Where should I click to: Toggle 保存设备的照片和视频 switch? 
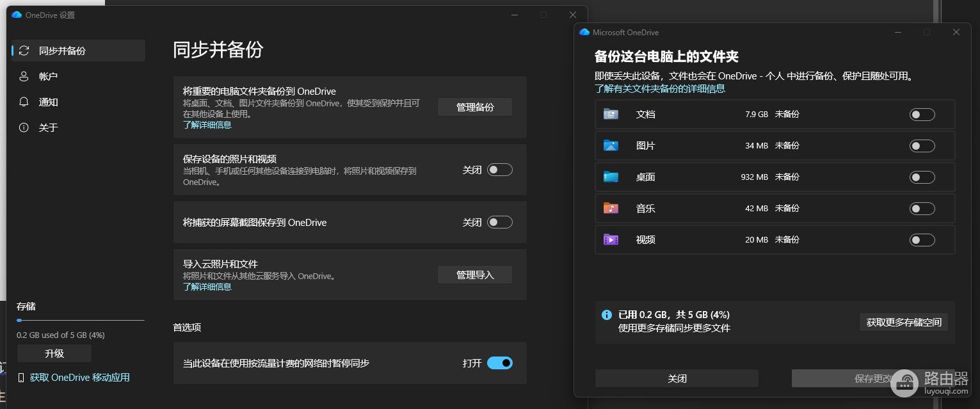pyautogui.click(x=500, y=170)
